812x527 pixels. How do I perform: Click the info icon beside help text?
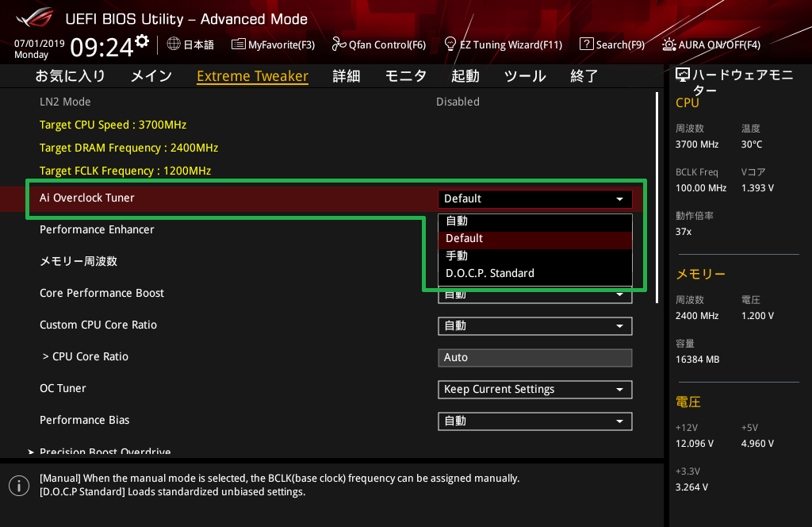pyautogui.click(x=19, y=486)
